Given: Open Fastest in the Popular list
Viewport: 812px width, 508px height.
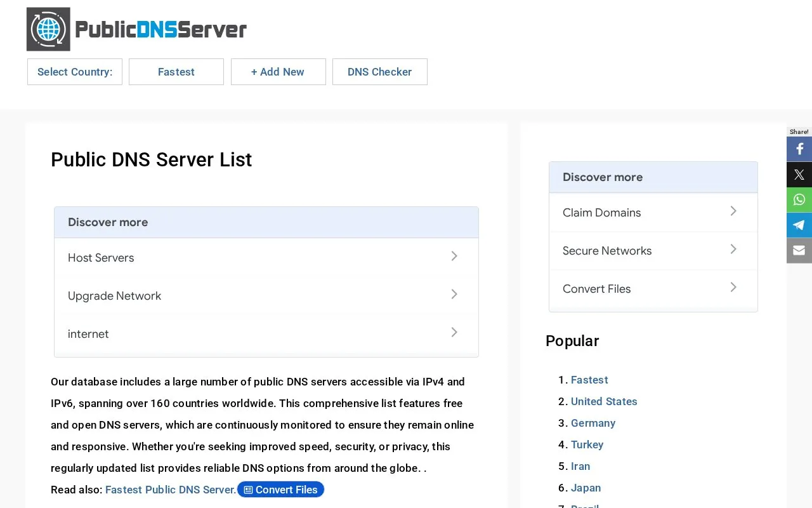Looking at the screenshot, I should click(x=589, y=380).
